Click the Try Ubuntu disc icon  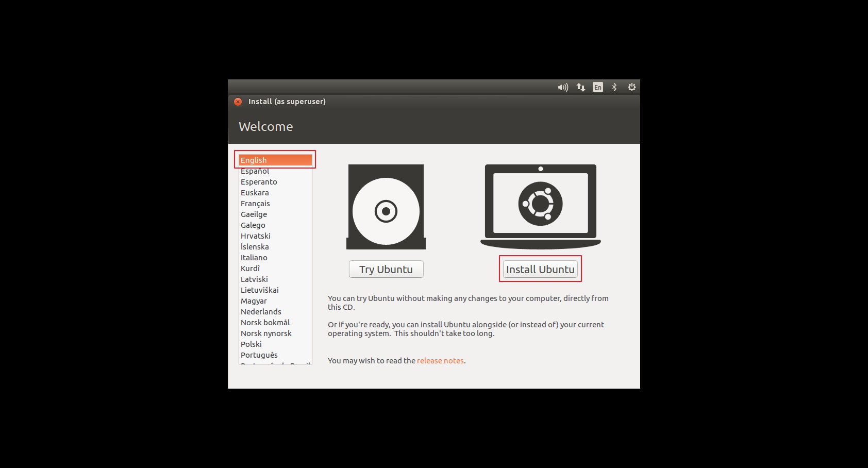pyautogui.click(x=386, y=206)
